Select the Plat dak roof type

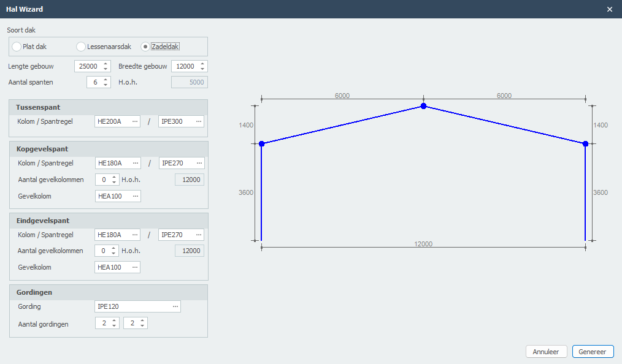(x=17, y=47)
